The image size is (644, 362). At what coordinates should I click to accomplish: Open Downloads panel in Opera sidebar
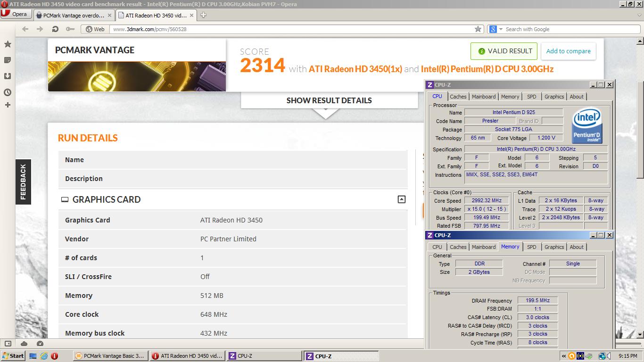8,76
